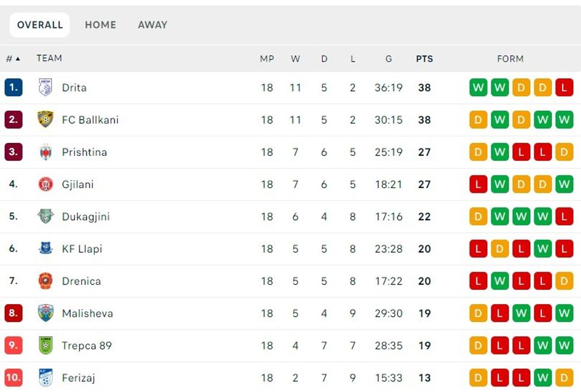The height and width of the screenshot is (392, 581).
Task: Sort table by rank number column
Action: [12, 59]
